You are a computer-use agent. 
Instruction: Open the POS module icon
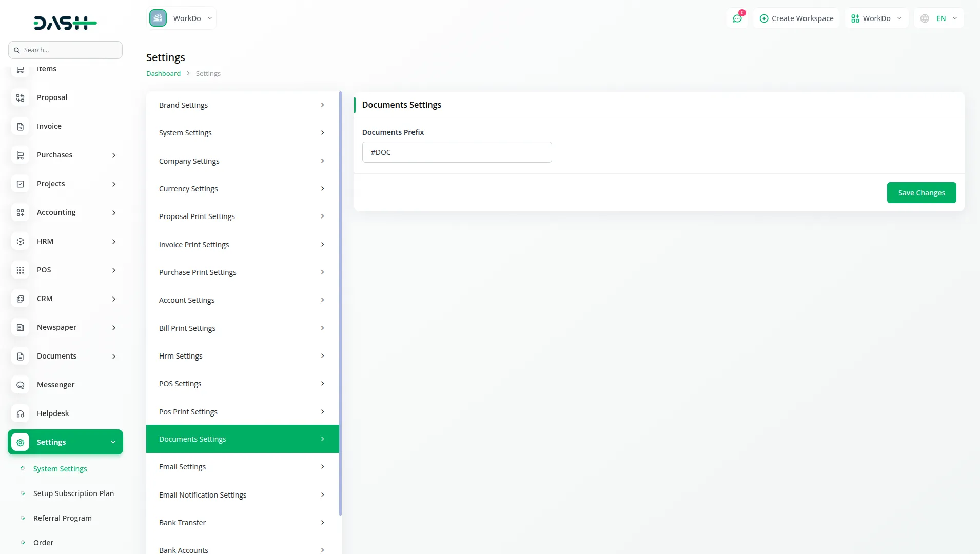20,270
